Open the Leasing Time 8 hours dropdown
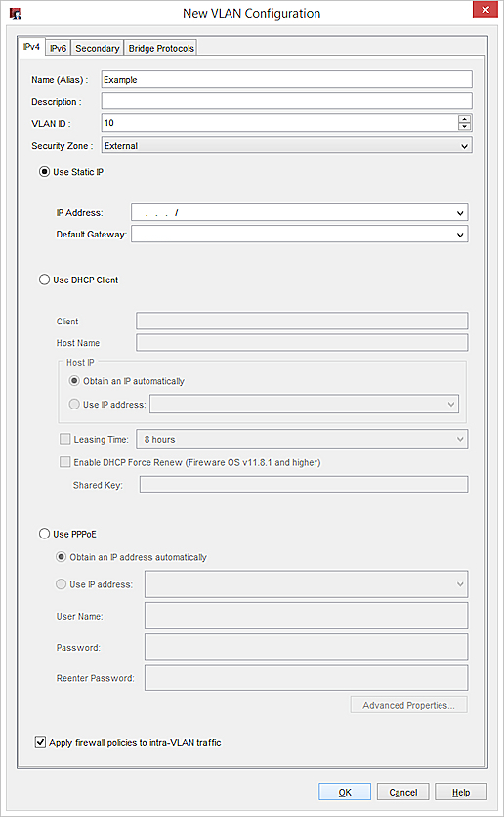The height and width of the screenshot is (817, 504). tap(302, 439)
